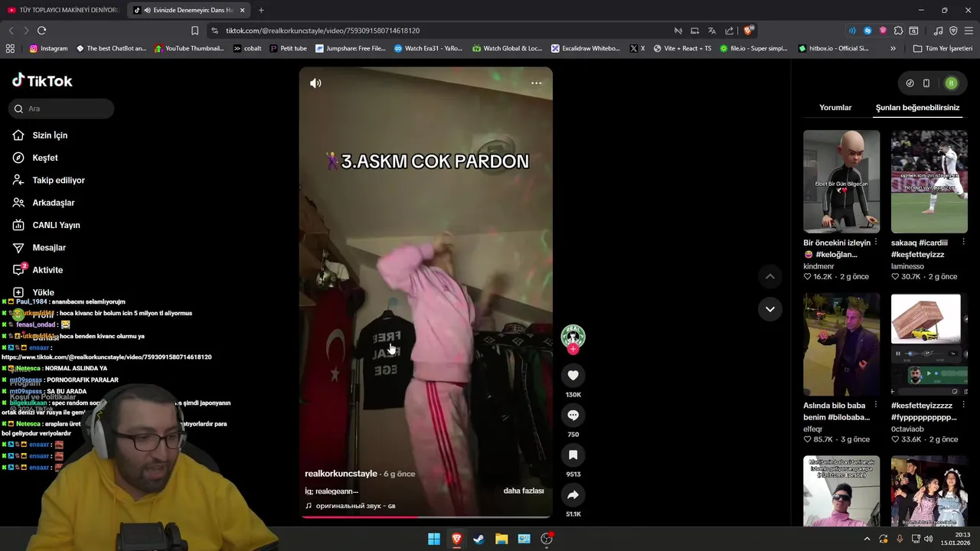Open the elfeqr bilo baba thumbnail
Screen dimensions: 980x551
coord(841,344)
